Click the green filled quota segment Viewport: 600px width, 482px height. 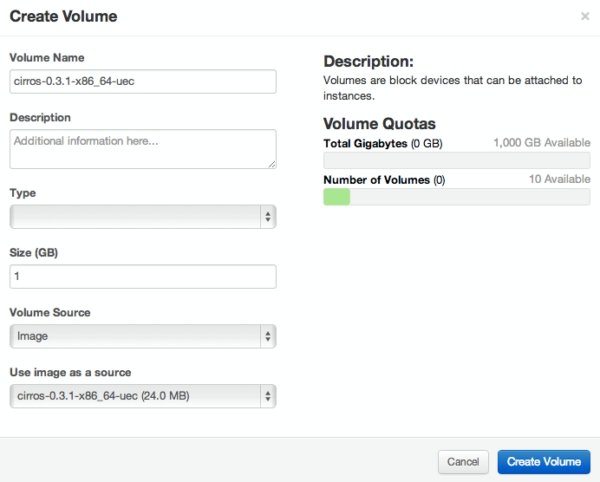coord(337,197)
